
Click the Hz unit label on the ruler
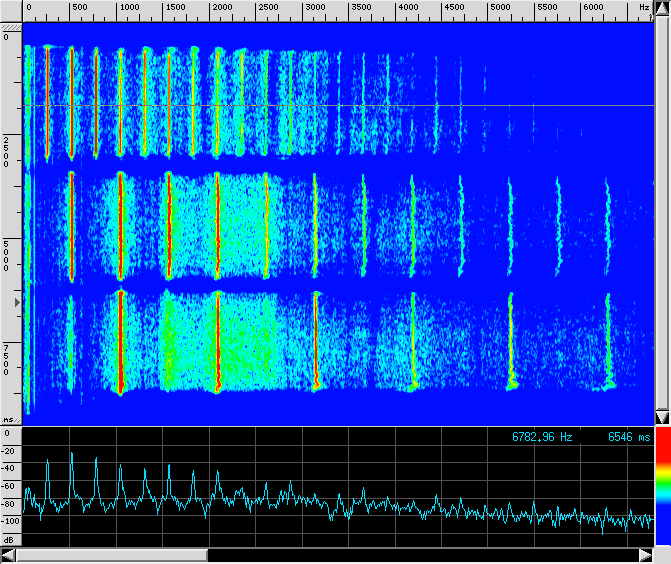tap(643, 7)
